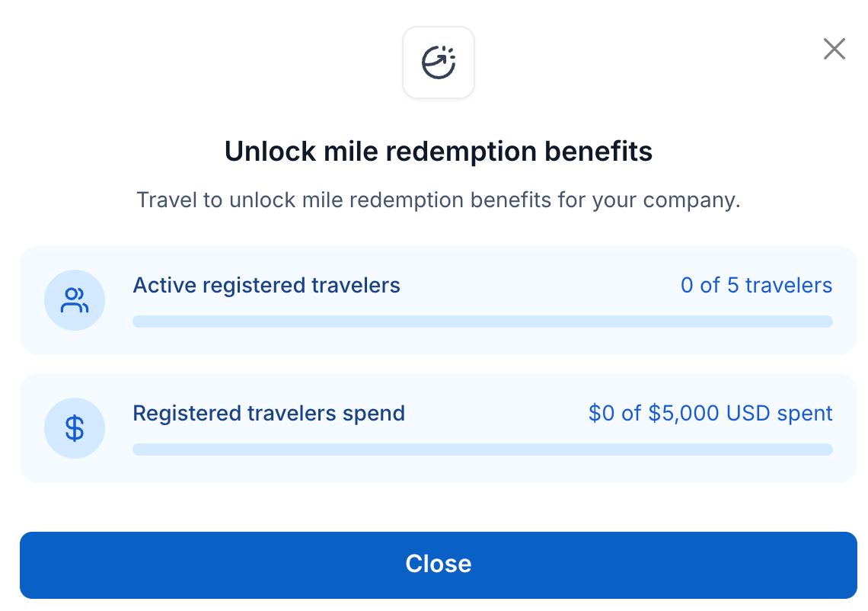Click the 'Active registered travelers' label
This screenshot has height=611, width=868.
pos(266,286)
